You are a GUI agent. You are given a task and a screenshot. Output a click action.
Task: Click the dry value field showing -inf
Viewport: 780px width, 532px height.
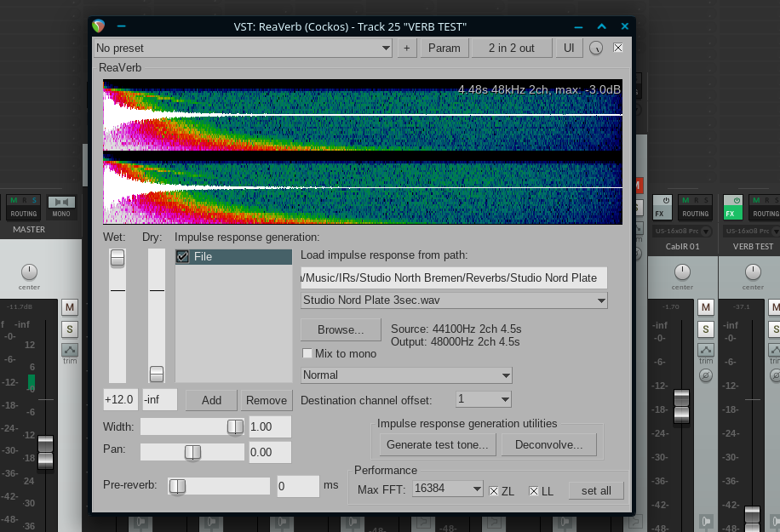click(160, 400)
